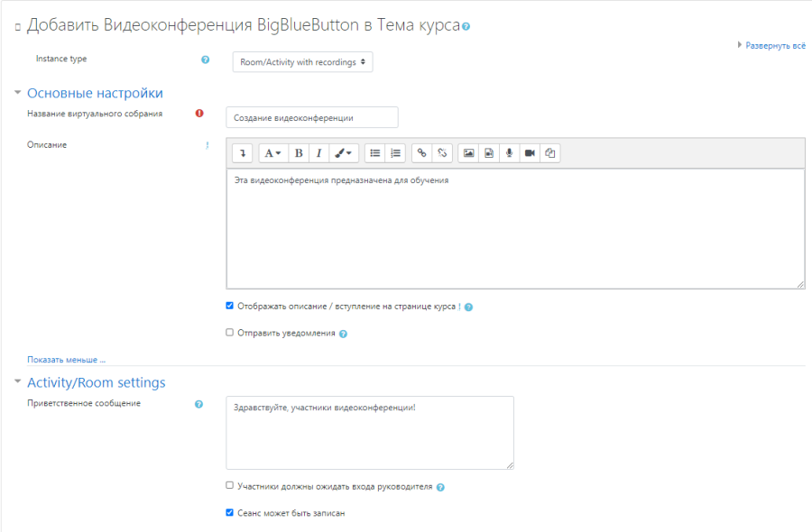Click the virtual meeting name input field

pos(311,117)
